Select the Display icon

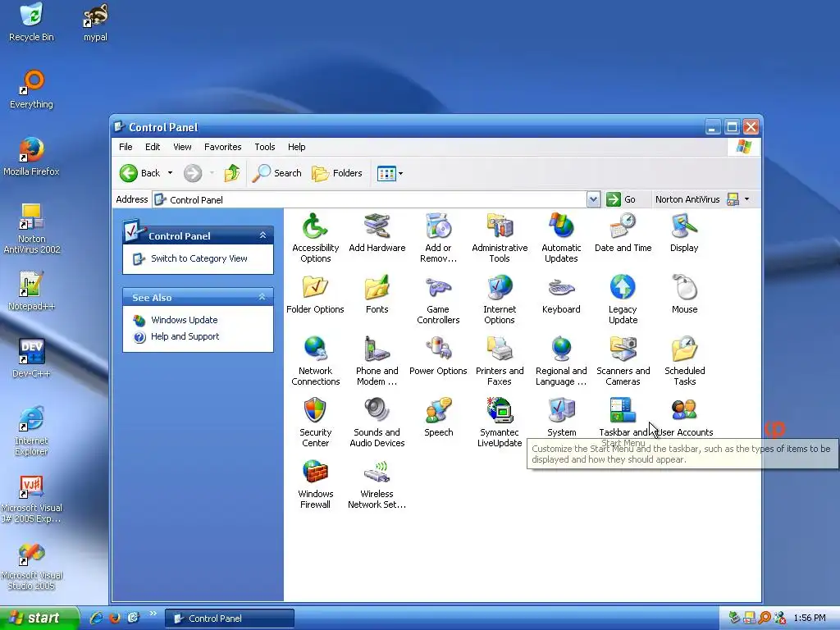coord(684,226)
